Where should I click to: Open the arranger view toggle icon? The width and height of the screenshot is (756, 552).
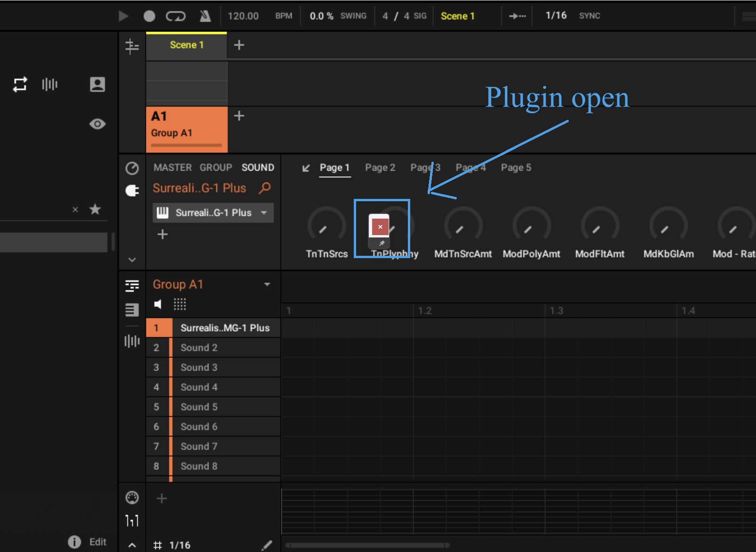click(x=132, y=46)
